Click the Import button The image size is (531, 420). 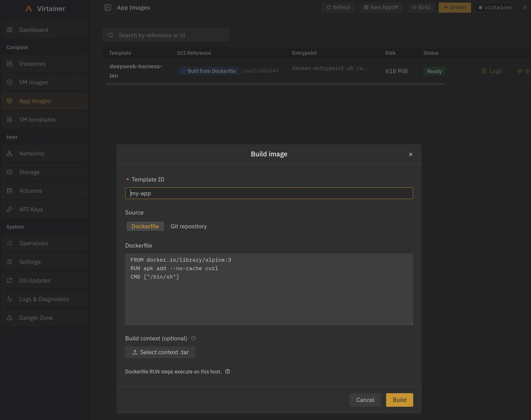455,7
